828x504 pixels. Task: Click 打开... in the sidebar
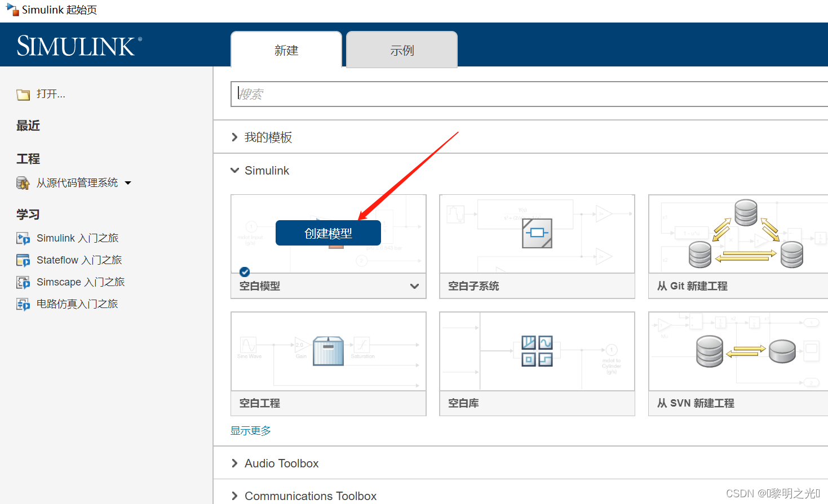51,94
